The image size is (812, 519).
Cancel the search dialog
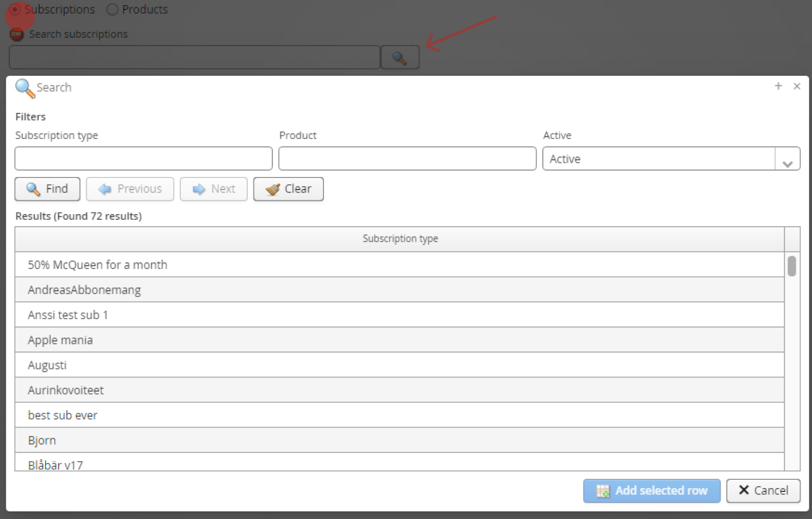pyautogui.click(x=763, y=491)
